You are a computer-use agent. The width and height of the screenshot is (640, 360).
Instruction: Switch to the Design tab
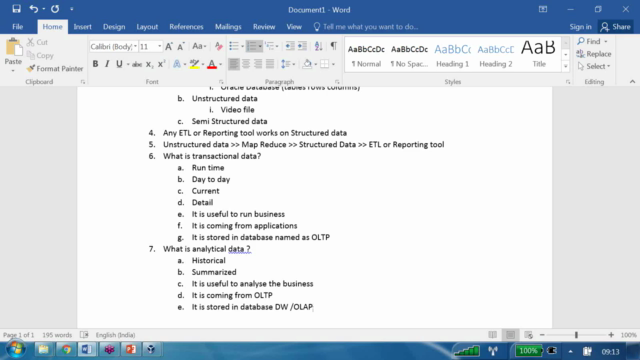[114, 27]
